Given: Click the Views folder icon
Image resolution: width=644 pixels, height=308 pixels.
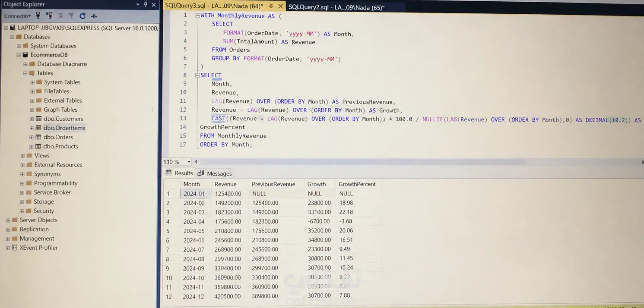Looking at the screenshot, I should (x=29, y=156).
